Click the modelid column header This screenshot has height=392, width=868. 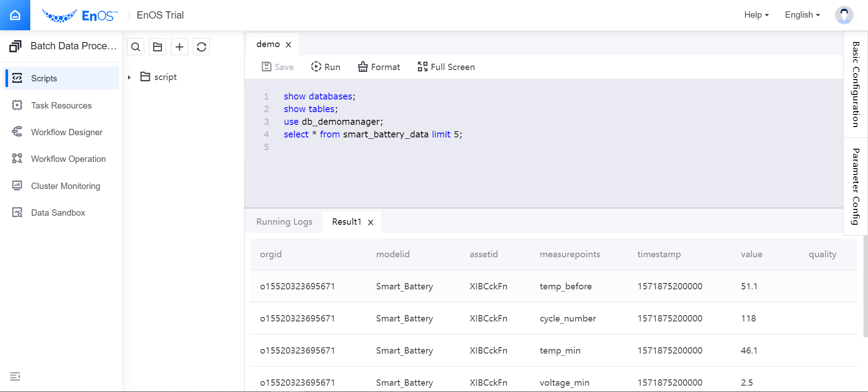point(393,254)
